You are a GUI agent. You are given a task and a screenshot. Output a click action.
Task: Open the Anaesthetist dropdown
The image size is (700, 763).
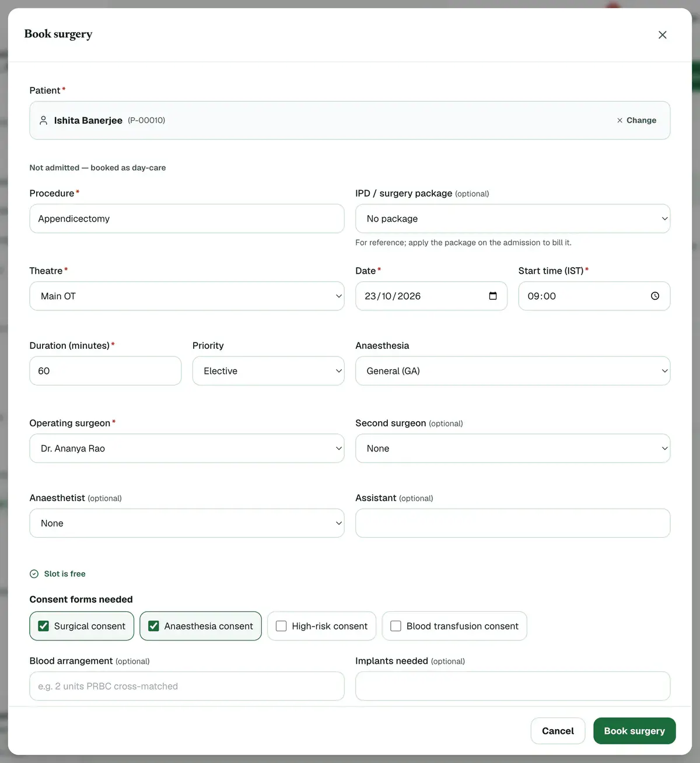pyautogui.click(x=187, y=523)
